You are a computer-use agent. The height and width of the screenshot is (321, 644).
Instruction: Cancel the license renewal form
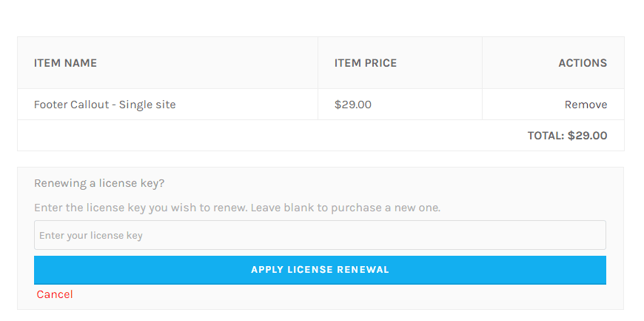(x=55, y=294)
